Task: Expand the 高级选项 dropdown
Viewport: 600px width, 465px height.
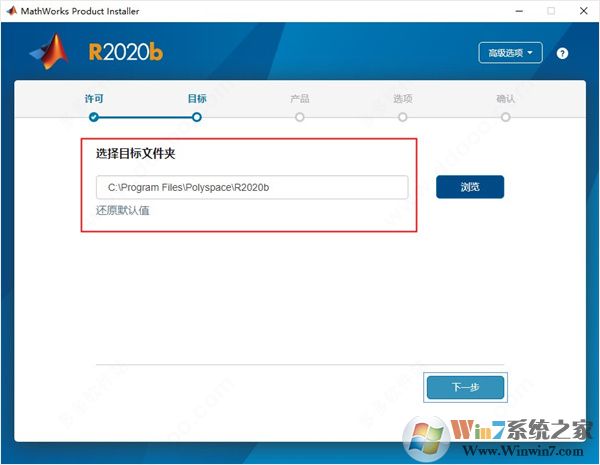Action: [510, 53]
